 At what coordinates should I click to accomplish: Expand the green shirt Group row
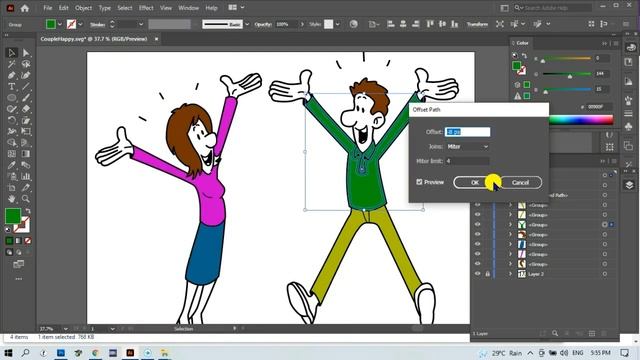pos(510,224)
